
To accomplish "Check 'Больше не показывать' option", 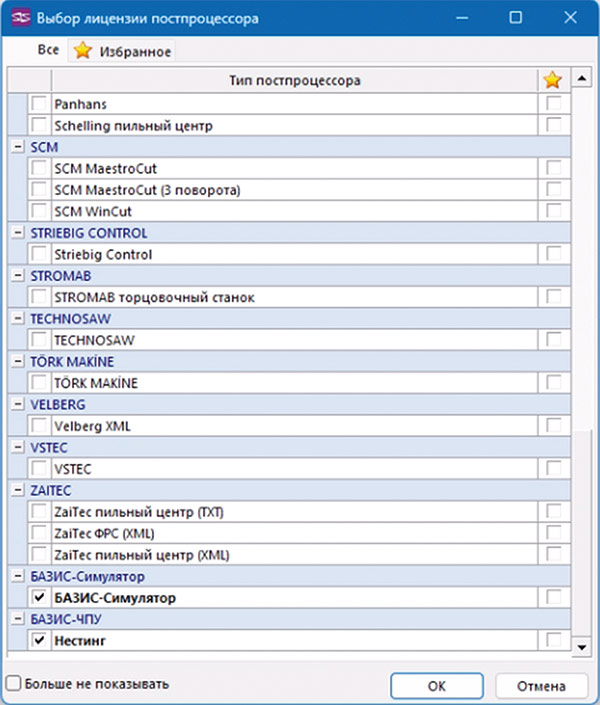I will coord(12,684).
